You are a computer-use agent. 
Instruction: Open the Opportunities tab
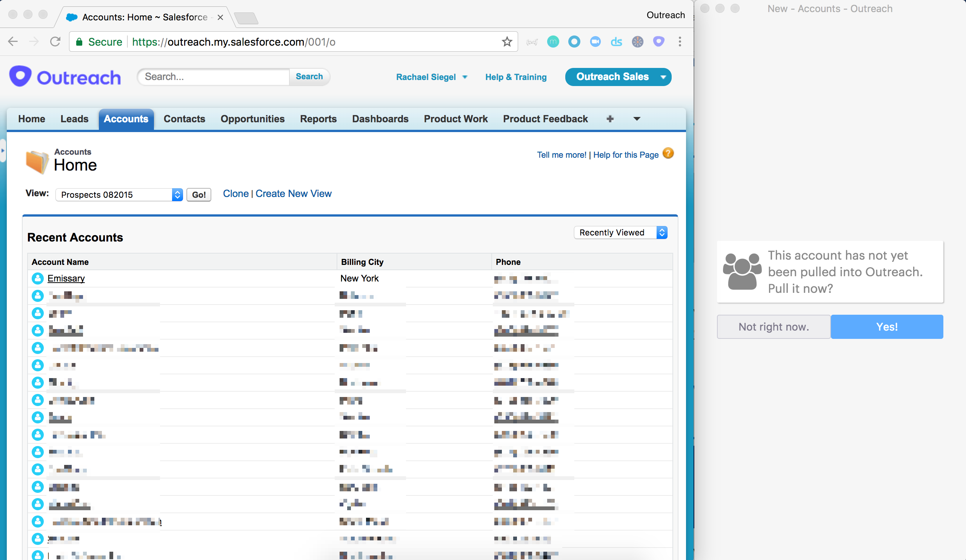click(x=252, y=119)
